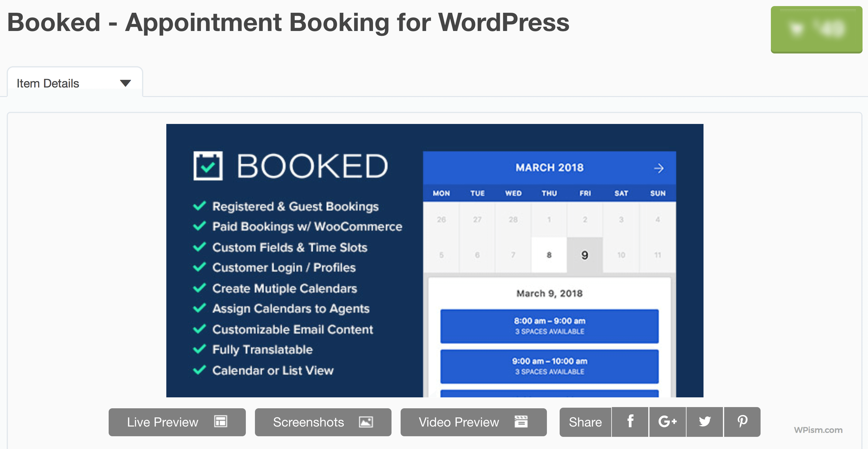Click 'Customizable Email Content' text
The height and width of the screenshot is (449, 868).
coord(293,329)
